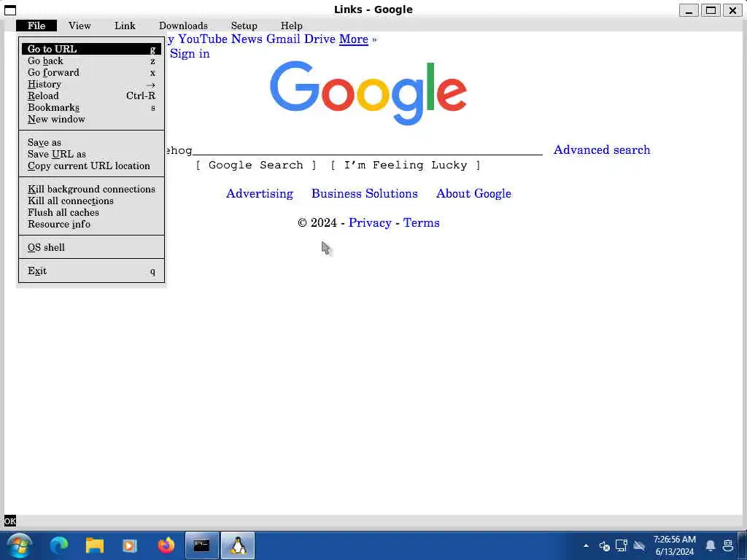Click the Links window system menu icon

coord(10,10)
